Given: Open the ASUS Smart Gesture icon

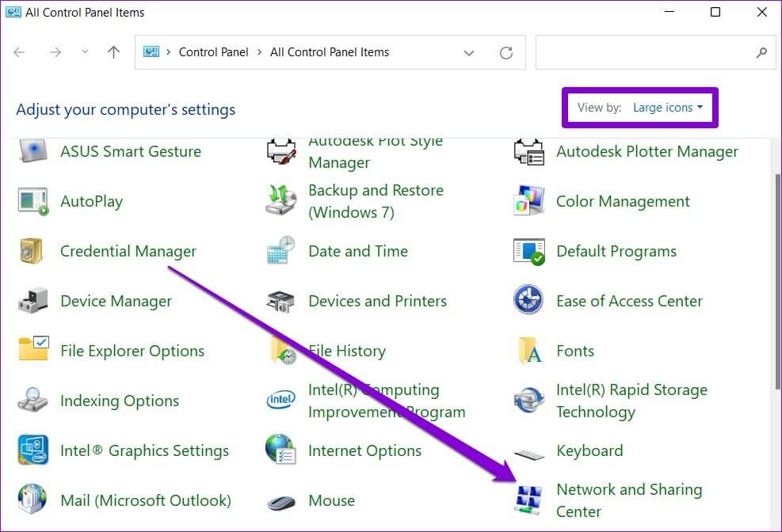Looking at the screenshot, I should 33,151.
